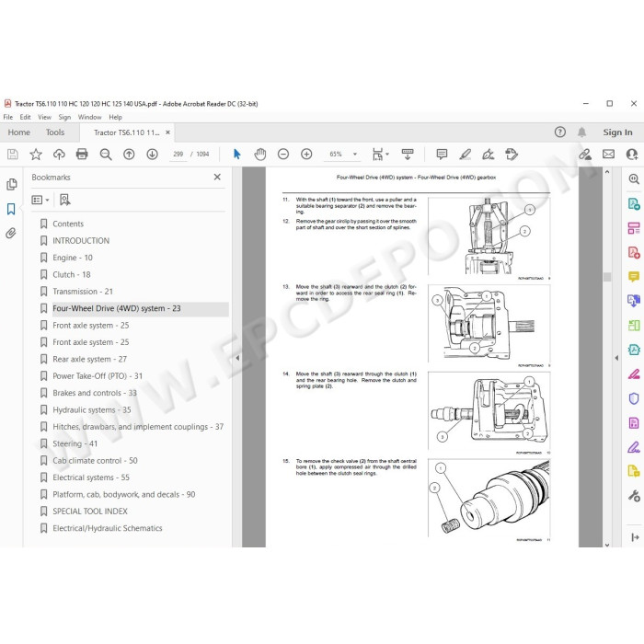Select the arrow selection tool

click(x=237, y=155)
